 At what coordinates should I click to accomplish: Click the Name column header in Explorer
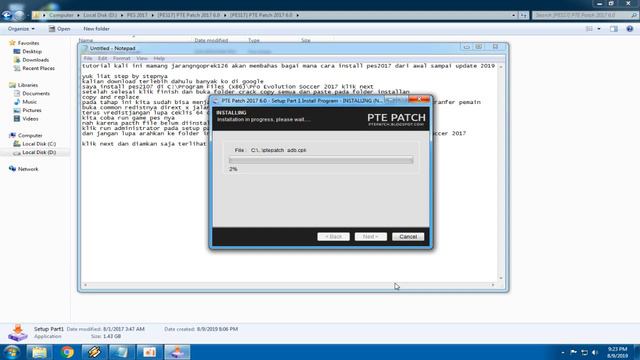86,40
